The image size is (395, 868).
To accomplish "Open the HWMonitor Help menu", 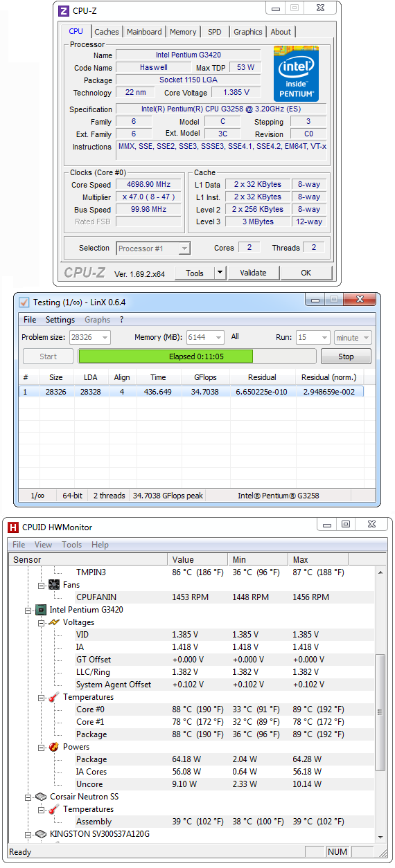I will pos(100,545).
